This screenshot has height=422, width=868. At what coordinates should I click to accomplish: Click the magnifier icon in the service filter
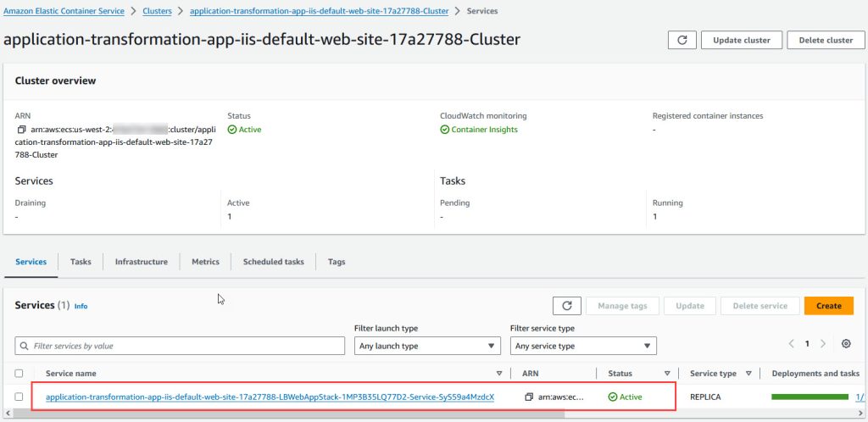coord(24,346)
